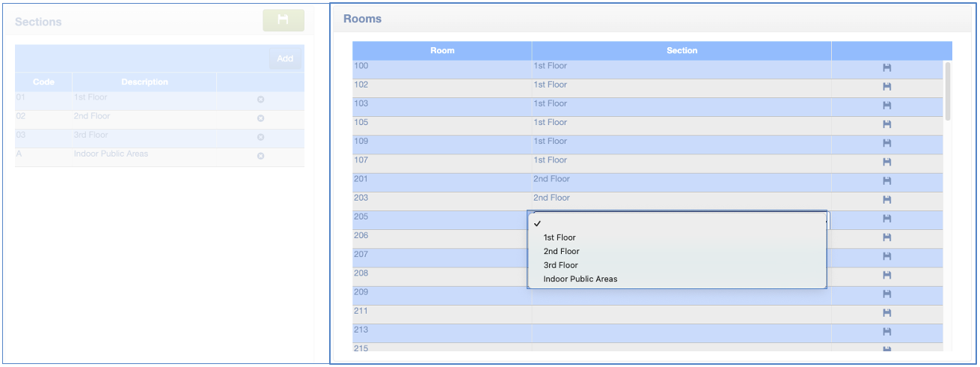Save room 100 row
The height and width of the screenshot is (367, 980).
pos(886,68)
